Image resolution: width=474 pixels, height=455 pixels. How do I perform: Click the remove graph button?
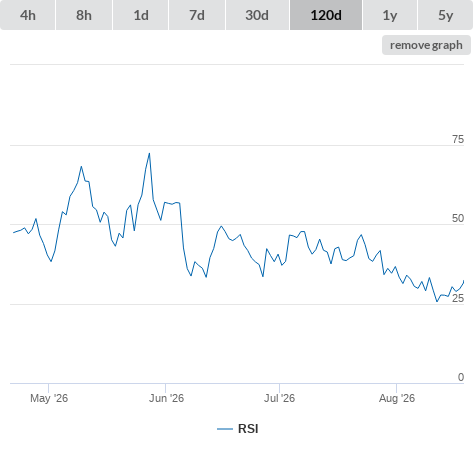point(426,45)
